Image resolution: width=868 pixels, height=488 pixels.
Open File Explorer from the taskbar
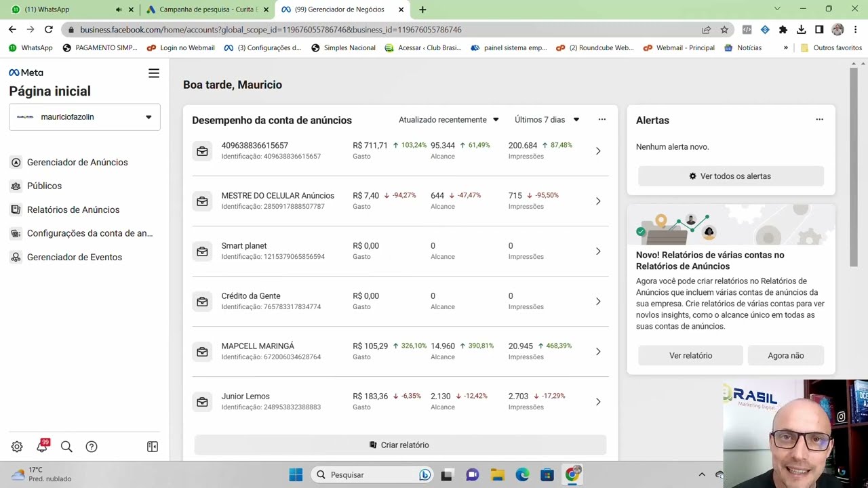coord(497,474)
